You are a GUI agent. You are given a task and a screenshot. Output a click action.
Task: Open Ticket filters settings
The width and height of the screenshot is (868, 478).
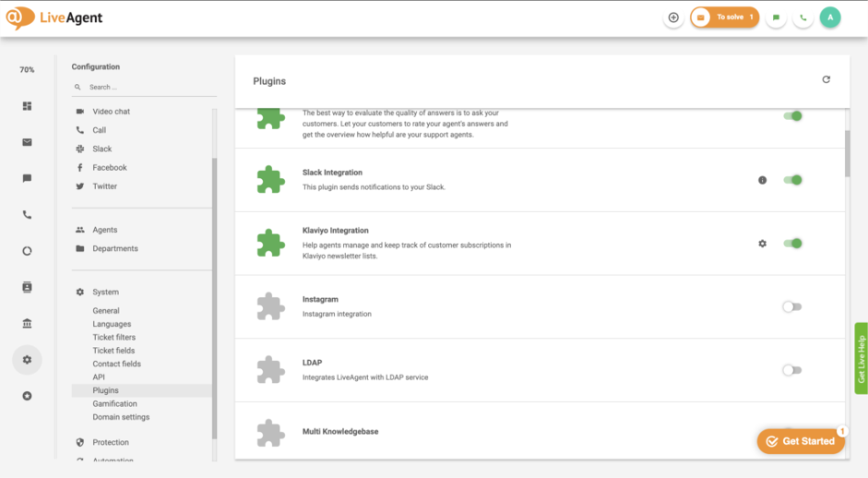pos(114,338)
